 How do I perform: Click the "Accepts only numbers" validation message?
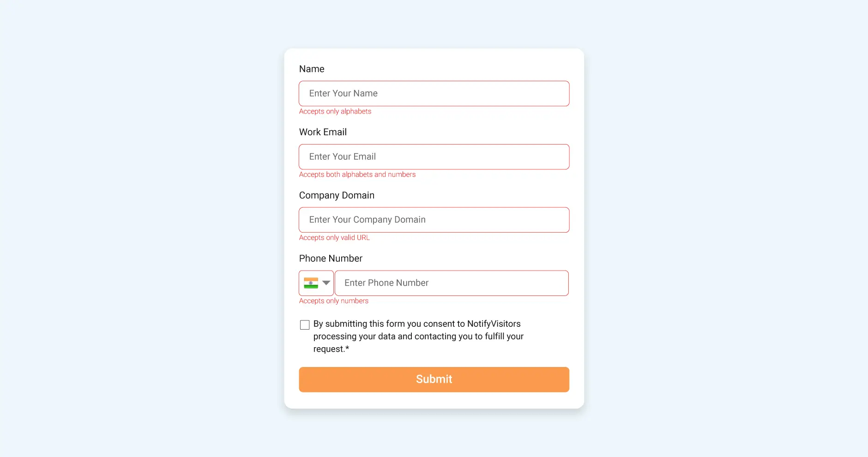pyautogui.click(x=334, y=301)
